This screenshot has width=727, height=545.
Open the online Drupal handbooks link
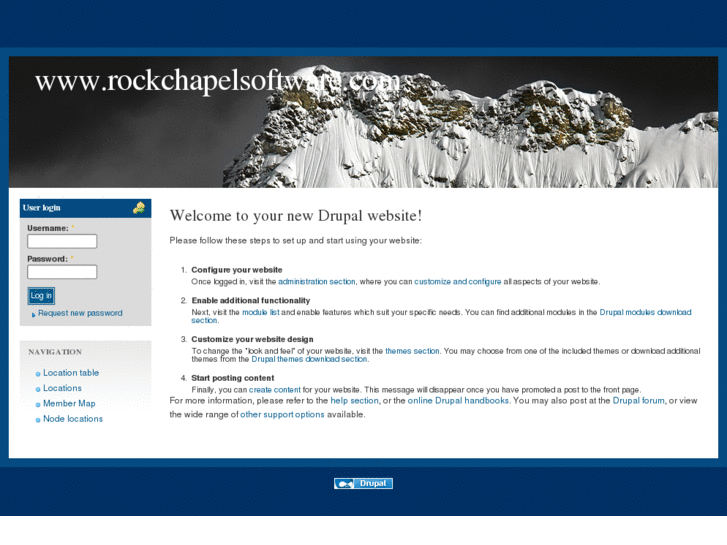pos(458,400)
